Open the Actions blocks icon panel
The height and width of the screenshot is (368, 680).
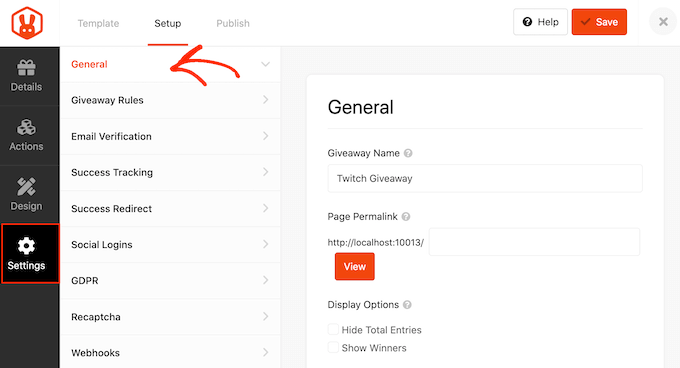pos(26,135)
